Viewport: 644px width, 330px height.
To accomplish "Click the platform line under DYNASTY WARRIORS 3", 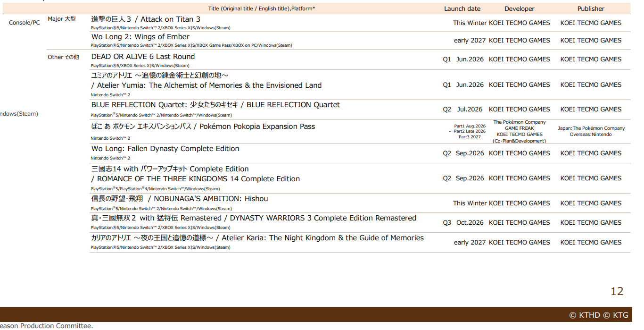I will pos(160,228).
